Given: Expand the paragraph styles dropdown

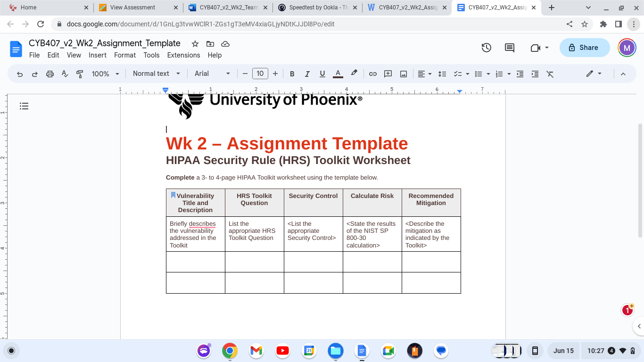Looking at the screenshot, I should tap(156, 74).
